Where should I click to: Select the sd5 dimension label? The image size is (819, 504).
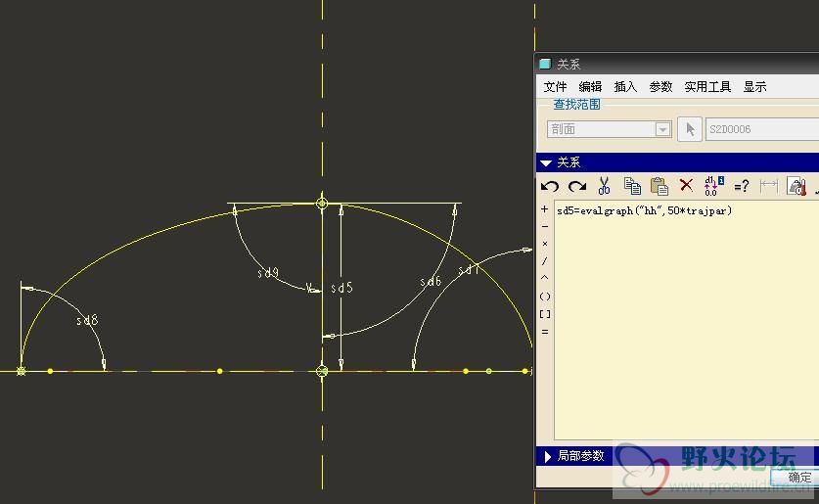(x=341, y=288)
